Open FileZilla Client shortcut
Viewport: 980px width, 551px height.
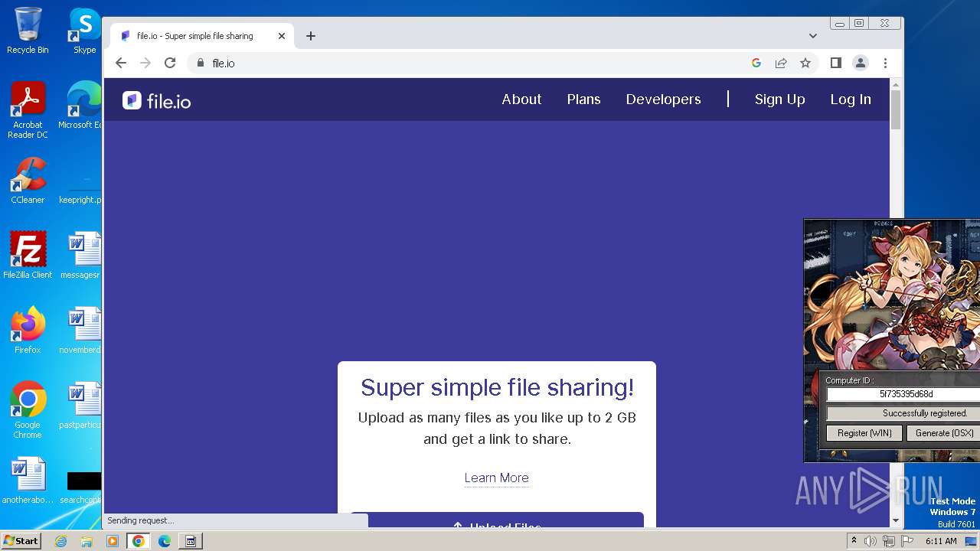28,255
